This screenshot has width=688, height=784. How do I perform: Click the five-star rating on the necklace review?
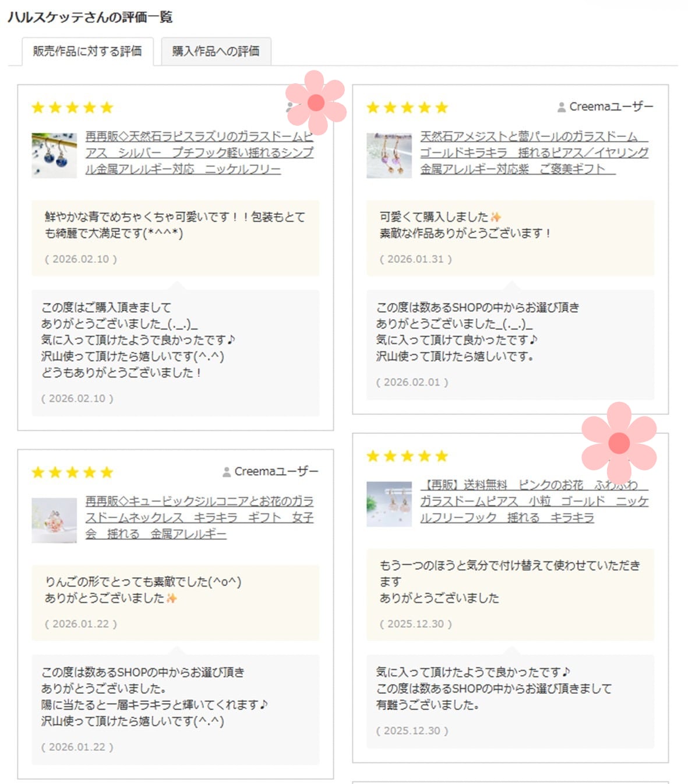pyautogui.click(x=72, y=472)
